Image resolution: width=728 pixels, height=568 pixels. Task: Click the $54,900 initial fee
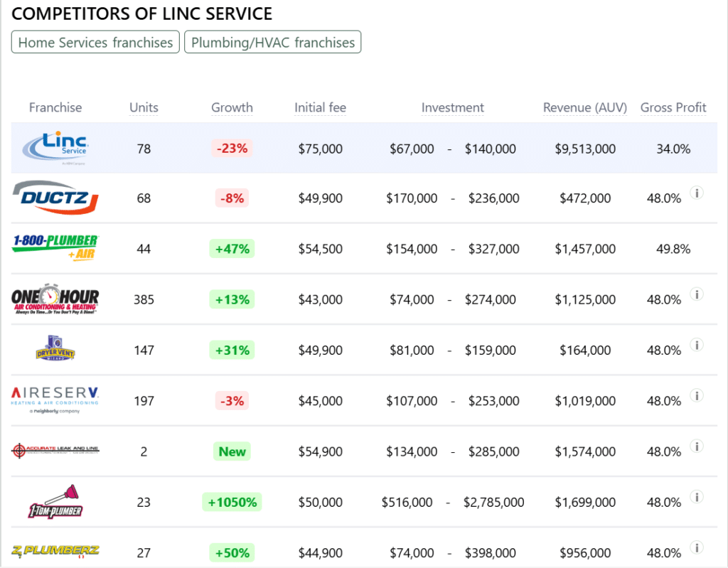(x=321, y=451)
